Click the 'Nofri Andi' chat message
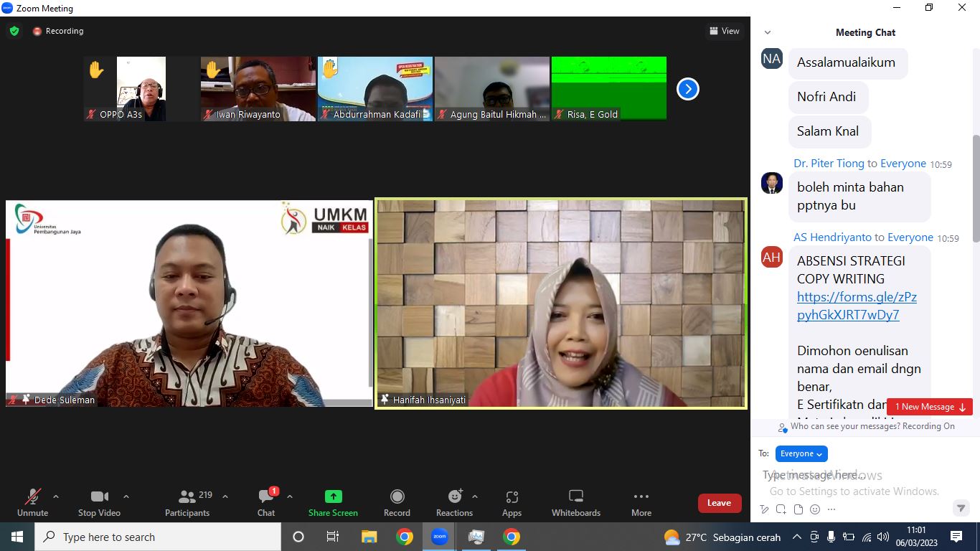 (828, 97)
